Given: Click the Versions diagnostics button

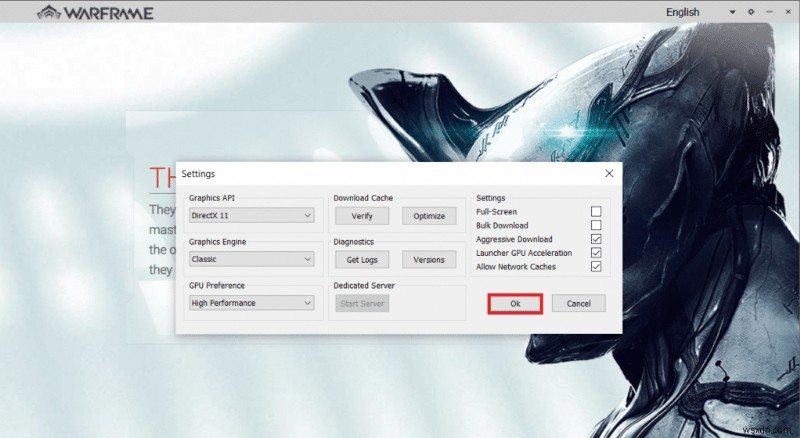Looking at the screenshot, I should tap(429, 260).
